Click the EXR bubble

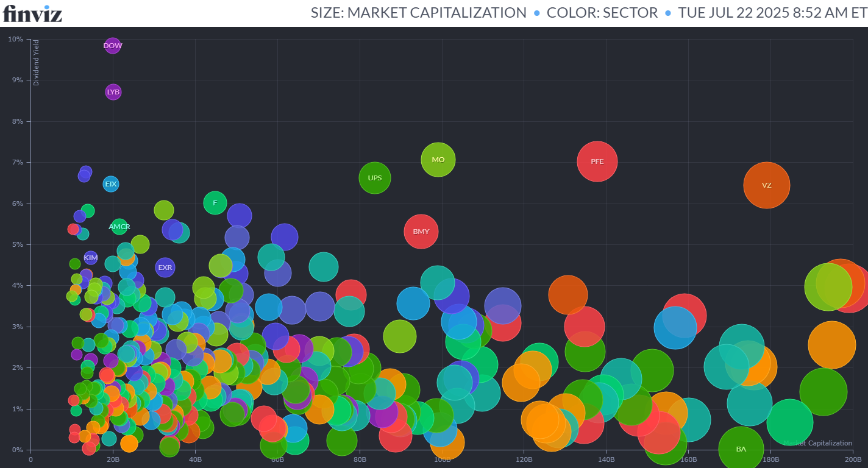(x=165, y=267)
